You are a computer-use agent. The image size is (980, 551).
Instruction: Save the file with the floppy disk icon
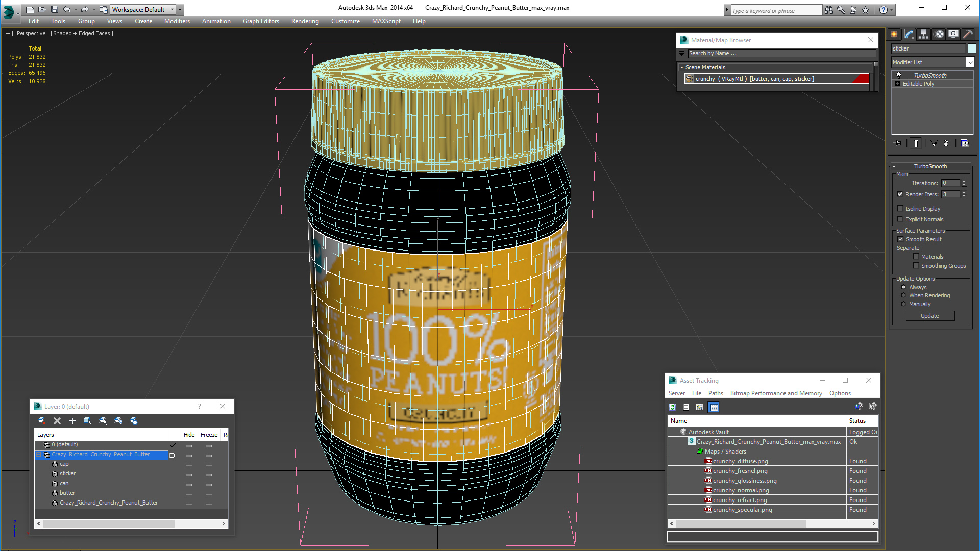(54, 9)
